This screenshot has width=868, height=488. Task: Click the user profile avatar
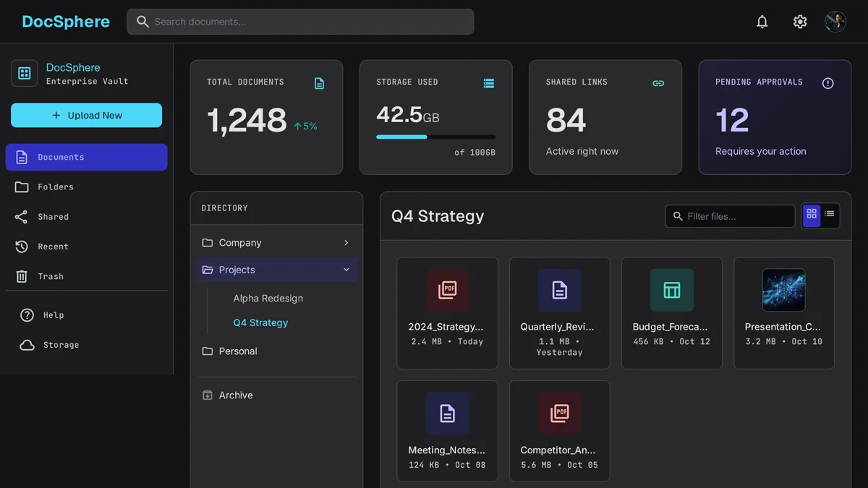click(x=835, y=22)
